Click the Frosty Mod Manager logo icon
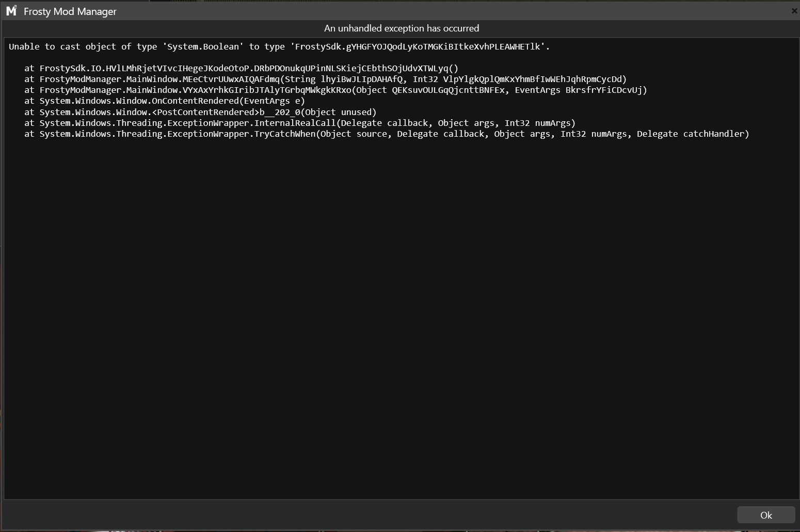The width and height of the screenshot is (800, 532). point(11,11)
